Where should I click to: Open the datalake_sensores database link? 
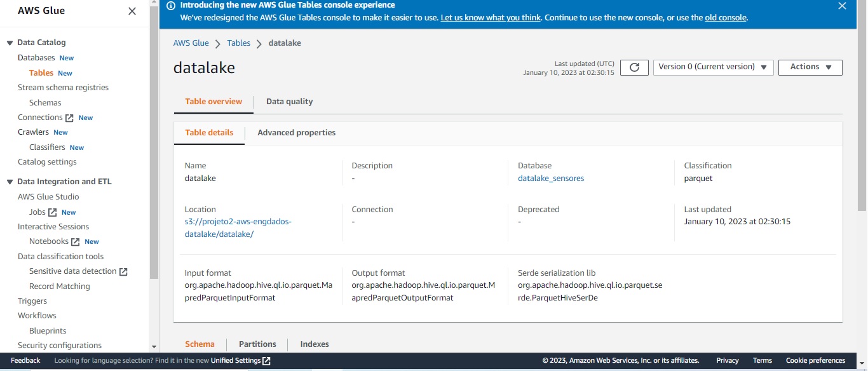tap(550, 178)
